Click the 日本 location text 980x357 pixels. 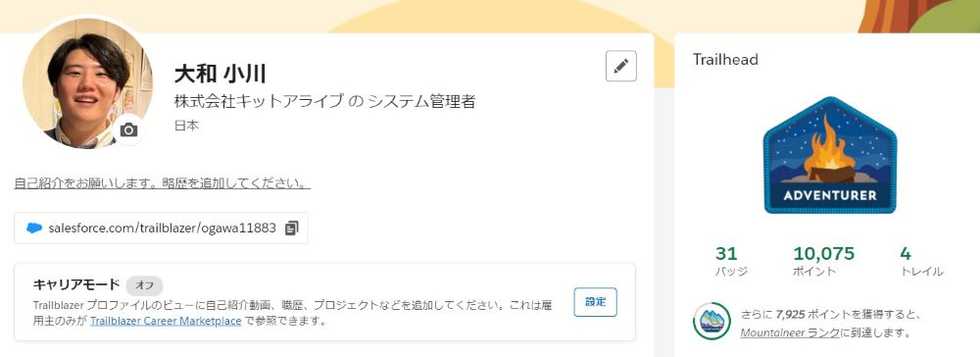186,125
